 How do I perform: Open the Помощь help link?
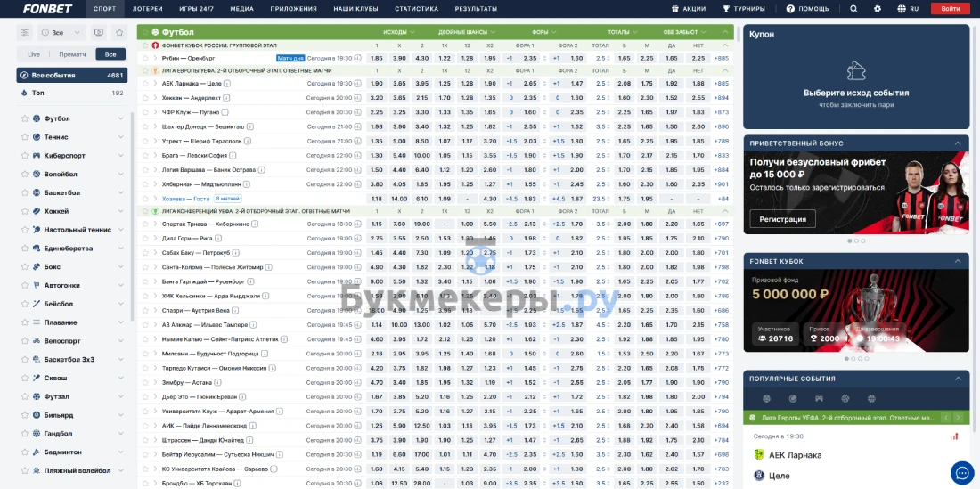[x=807, y=9]
